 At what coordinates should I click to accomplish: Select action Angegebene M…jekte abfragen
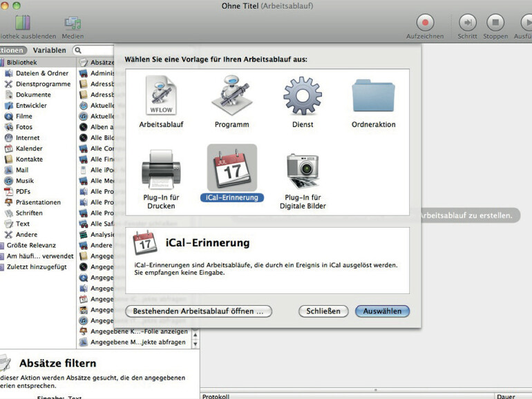tap(133, 342)
